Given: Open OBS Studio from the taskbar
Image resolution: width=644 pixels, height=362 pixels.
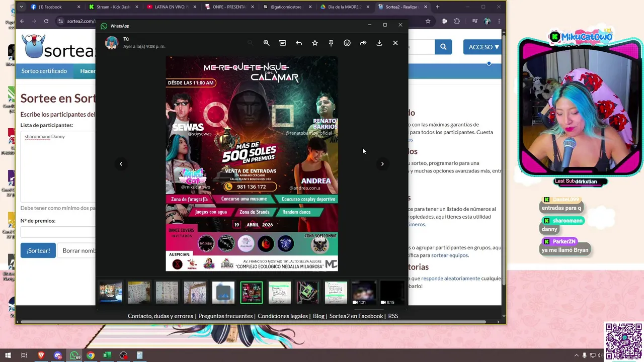Looking at the screenshot, I should [x=123, y=355].
